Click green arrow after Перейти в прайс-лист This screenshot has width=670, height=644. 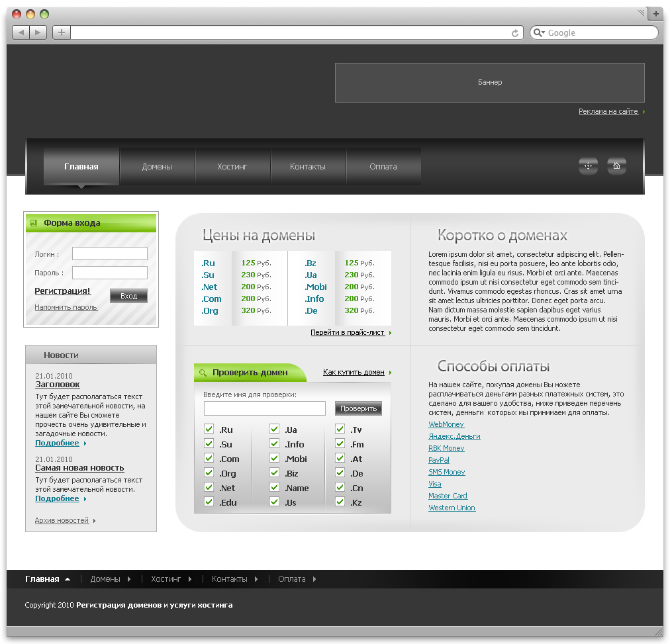click(390, 333)
